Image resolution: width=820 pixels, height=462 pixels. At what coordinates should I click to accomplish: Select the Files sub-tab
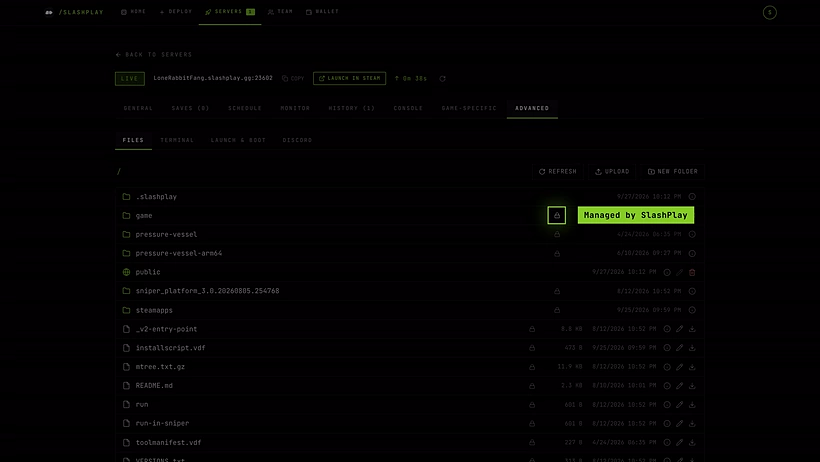[133, 140]
